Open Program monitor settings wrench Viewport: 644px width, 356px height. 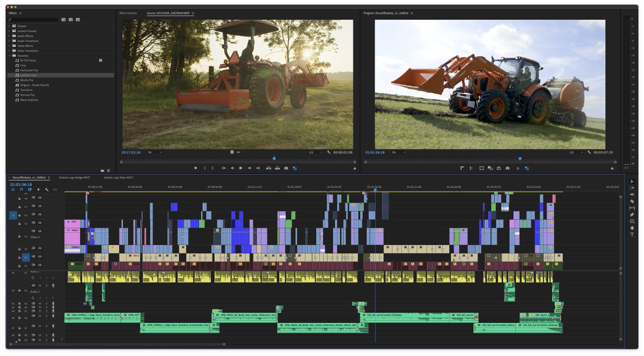click(589, 152)
